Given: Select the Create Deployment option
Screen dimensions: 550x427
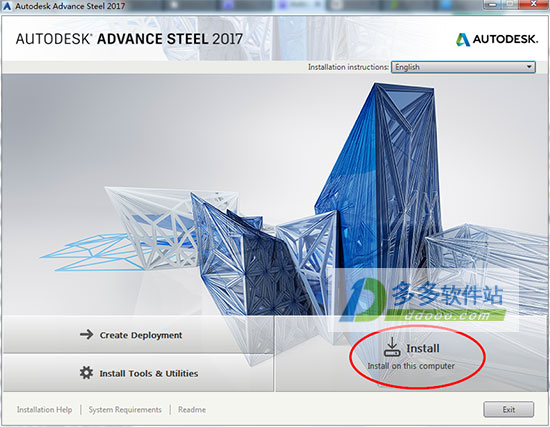Looking at the screenshot, I should pos(138,335).
